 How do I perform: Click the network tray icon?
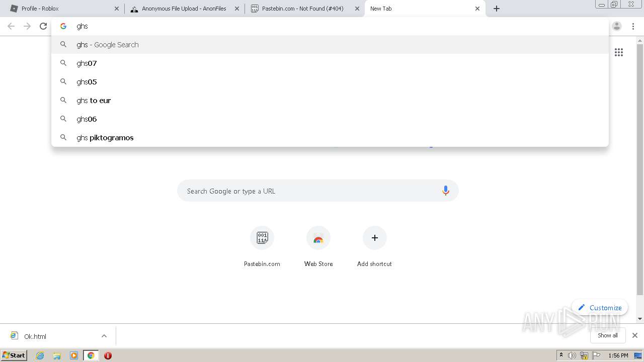[x=584, y=355]
